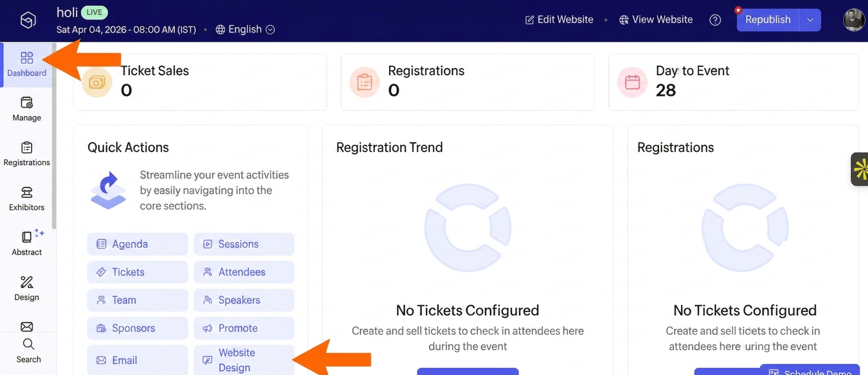Click the Republish button

[767, 20]
